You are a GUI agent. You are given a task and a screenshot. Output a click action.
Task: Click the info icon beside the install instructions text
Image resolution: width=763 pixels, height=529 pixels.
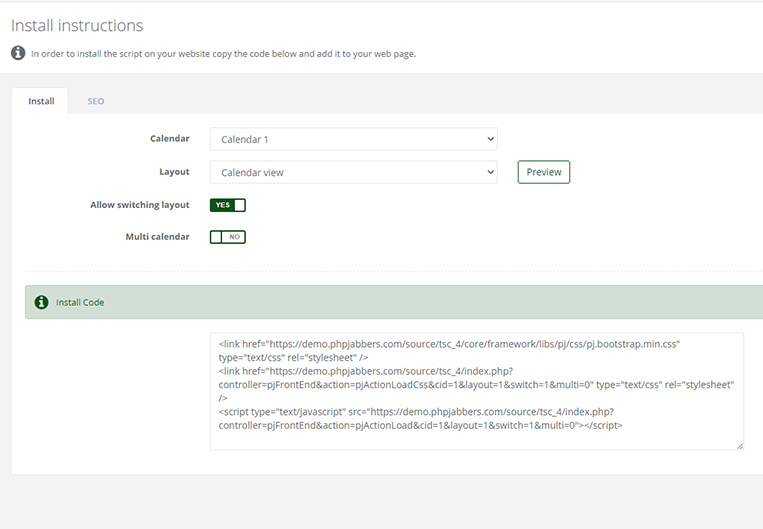(18, 53)
